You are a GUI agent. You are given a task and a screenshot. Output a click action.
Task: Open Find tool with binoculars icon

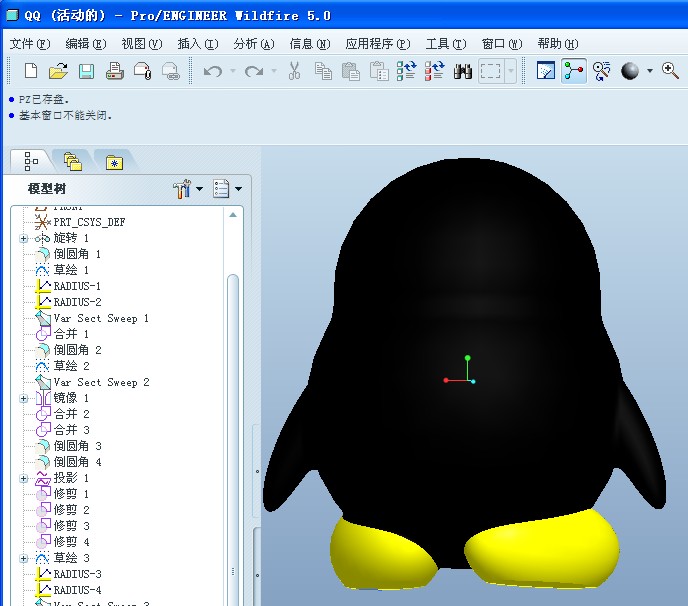462,71
